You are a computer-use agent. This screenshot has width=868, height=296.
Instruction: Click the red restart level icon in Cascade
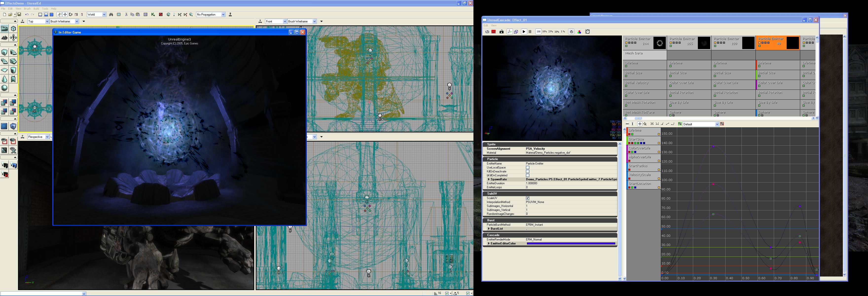(x=494, y=32)
